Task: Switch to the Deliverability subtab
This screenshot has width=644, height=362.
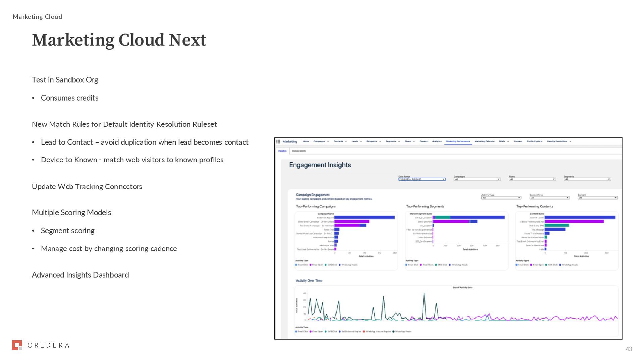Action: click(x=299, y=151)
